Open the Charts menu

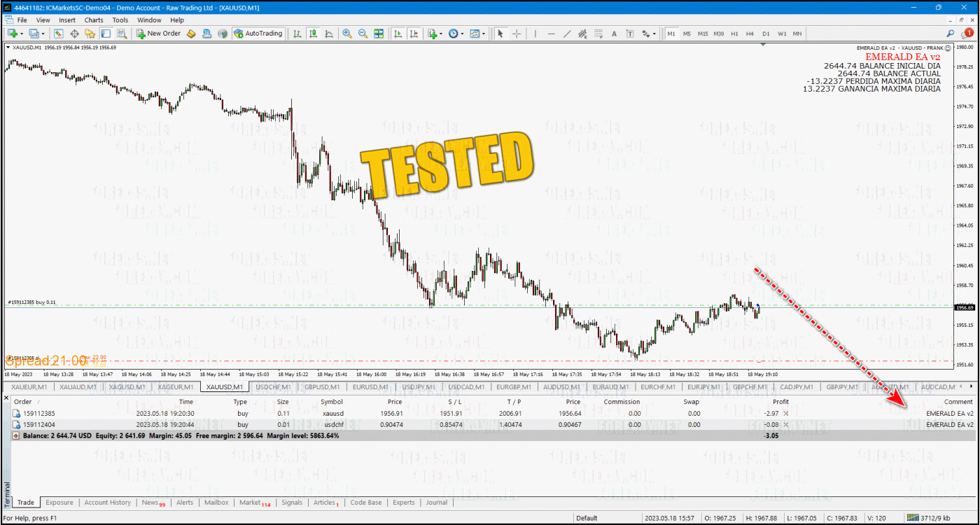[94, 20]
